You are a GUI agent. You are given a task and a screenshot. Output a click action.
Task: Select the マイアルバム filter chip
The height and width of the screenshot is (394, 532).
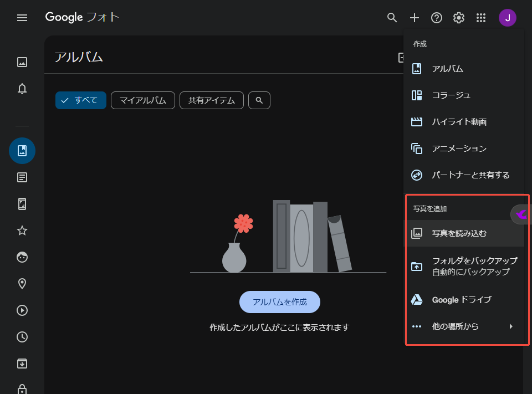[x=142, y=100]
